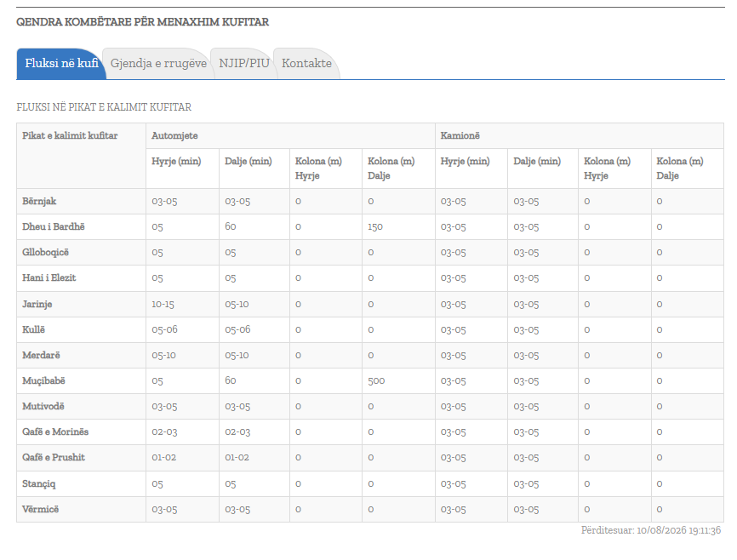Click QENDRA KOMBËTARE PËR MENAXHIM KUFITAR title

point(142,22)
